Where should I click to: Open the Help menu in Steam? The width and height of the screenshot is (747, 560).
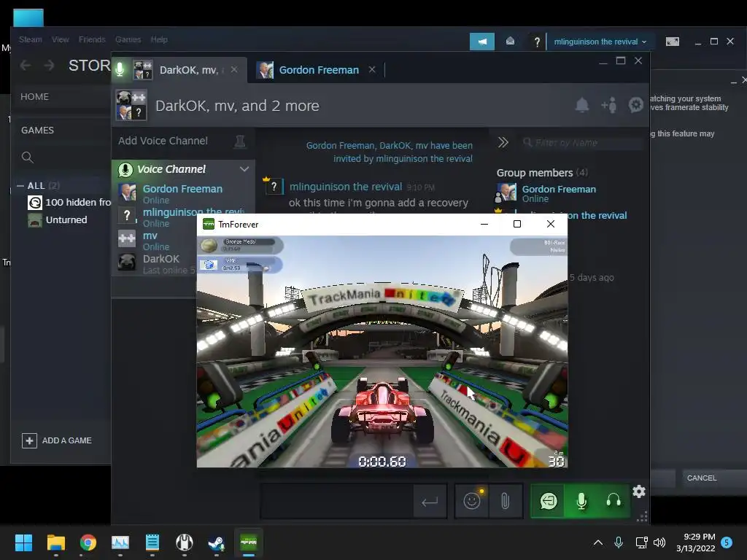click(x=159, y=39)
